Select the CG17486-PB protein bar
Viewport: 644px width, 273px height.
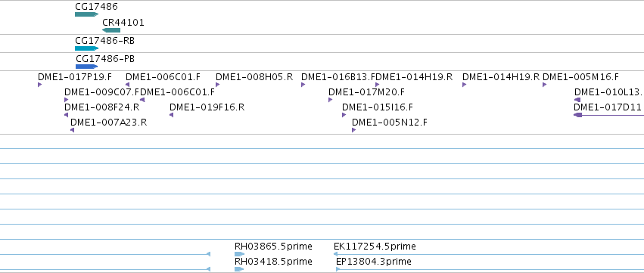tap(87, 67)
